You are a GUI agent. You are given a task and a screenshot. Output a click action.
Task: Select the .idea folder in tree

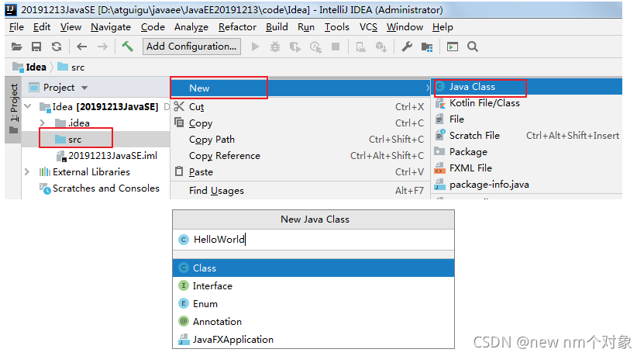point(72,123)
